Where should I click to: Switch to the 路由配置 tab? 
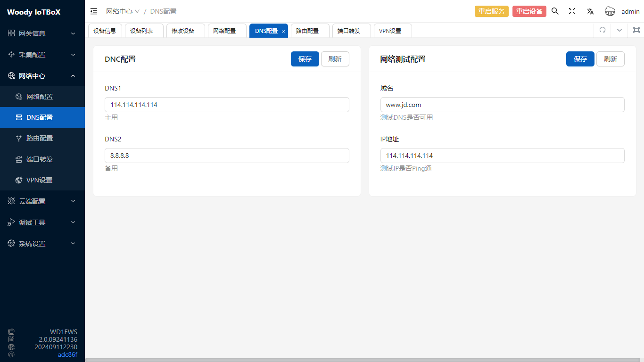[307, 31]
